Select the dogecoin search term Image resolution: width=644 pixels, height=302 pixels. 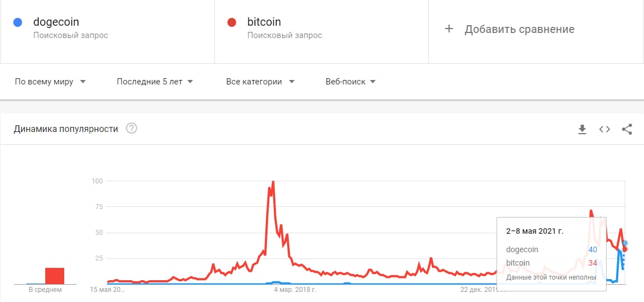(56, 22)
